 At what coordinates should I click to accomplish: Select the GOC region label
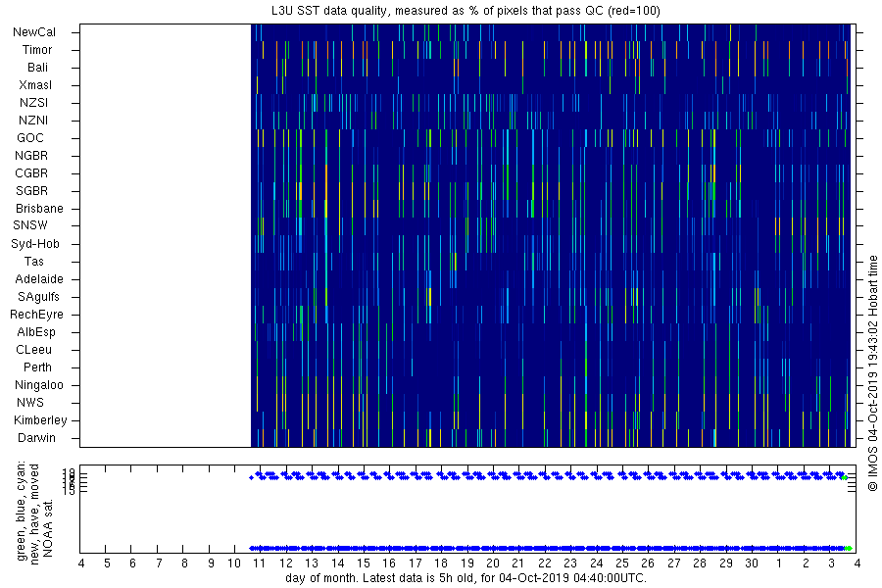click(x=30, y=138)
